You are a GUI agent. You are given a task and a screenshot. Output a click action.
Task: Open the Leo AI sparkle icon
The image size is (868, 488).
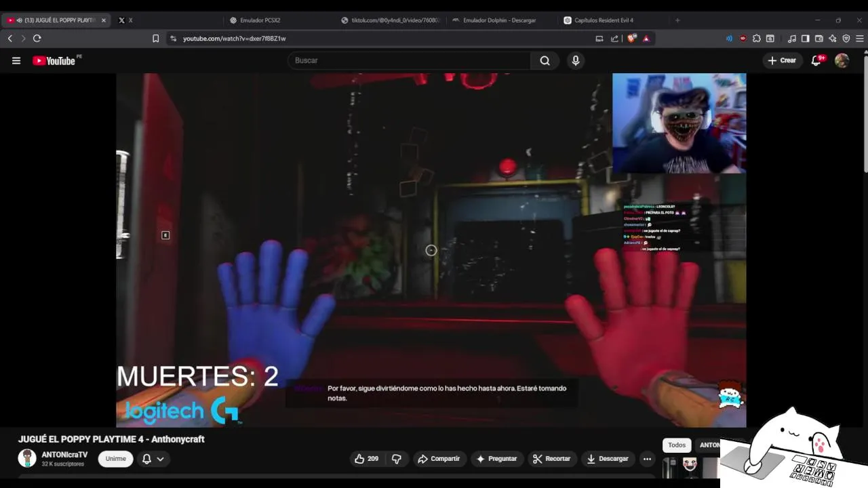tap(833, 39)
